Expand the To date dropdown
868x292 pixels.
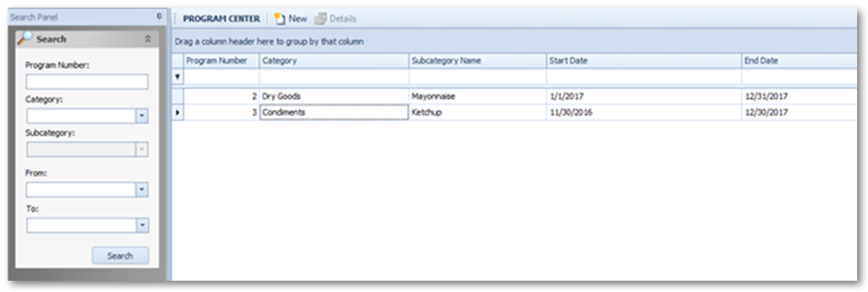[142, 225]
